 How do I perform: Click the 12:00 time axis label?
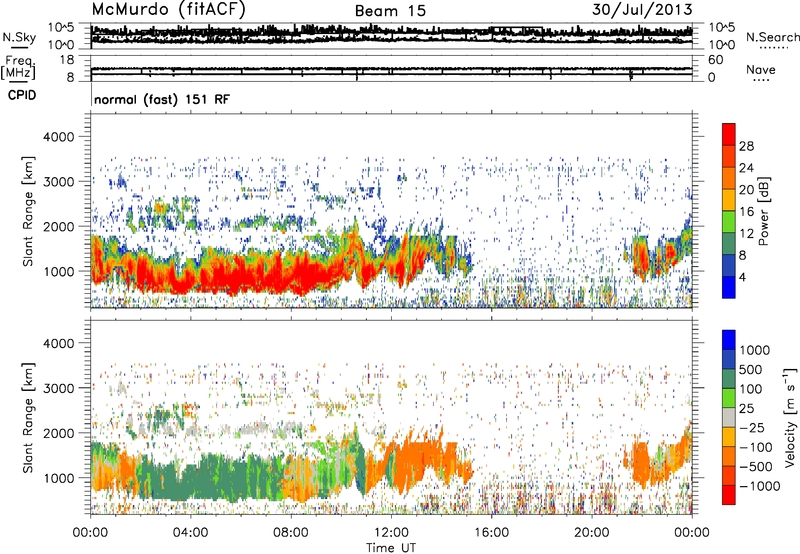(x=391, y=533)
